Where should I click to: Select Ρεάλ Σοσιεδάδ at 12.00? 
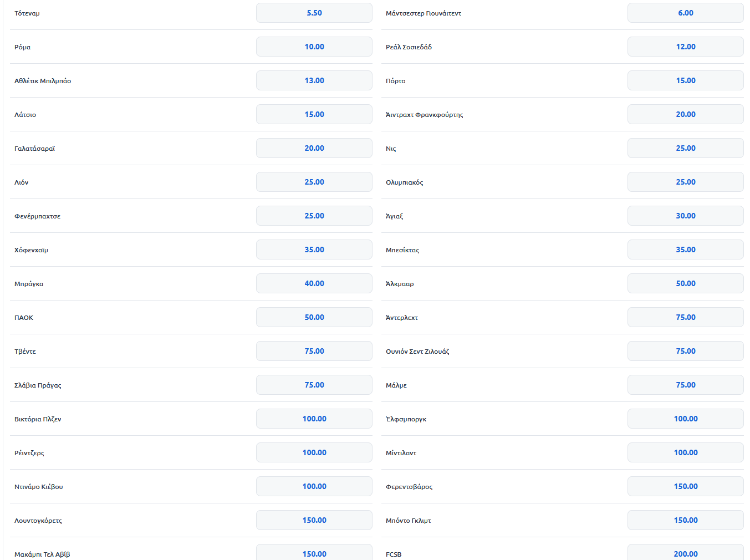(685, 46)
